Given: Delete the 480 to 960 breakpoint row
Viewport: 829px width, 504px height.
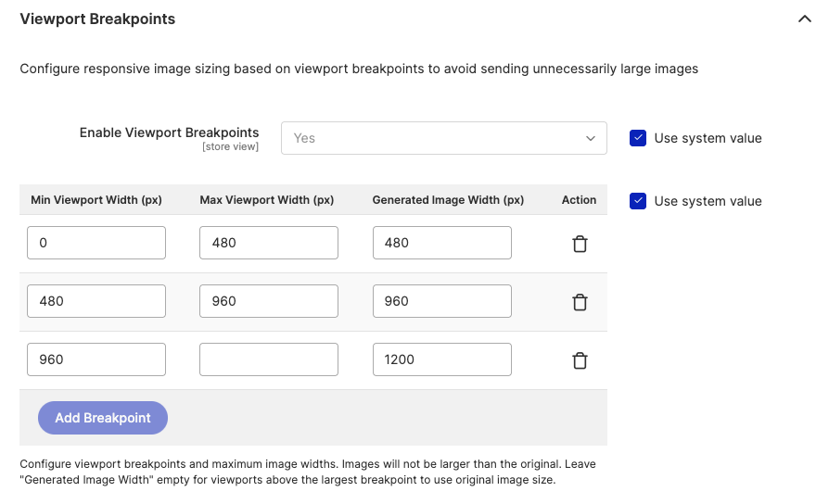Looking at the screenshot, I should (x=580, y=302).
